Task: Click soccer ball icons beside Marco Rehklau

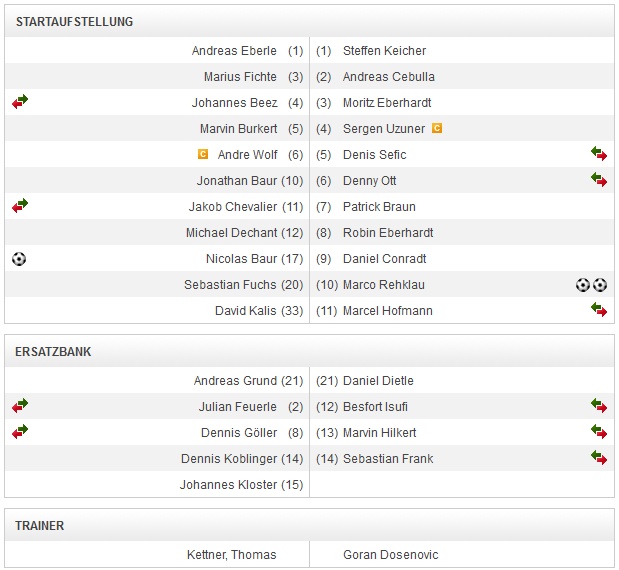Action: 591,284
